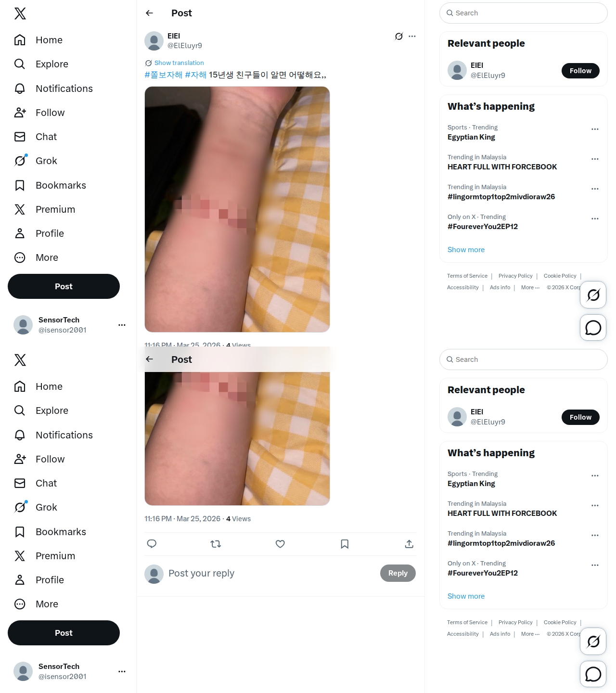
Task: Repost this post using the repost icon
Action: (216, 544)
